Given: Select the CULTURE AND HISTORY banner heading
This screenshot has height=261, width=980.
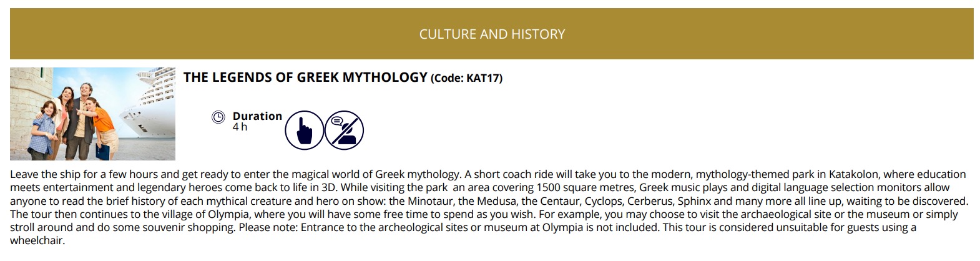Looking at the screenshot, I should (x=492, y=34).
